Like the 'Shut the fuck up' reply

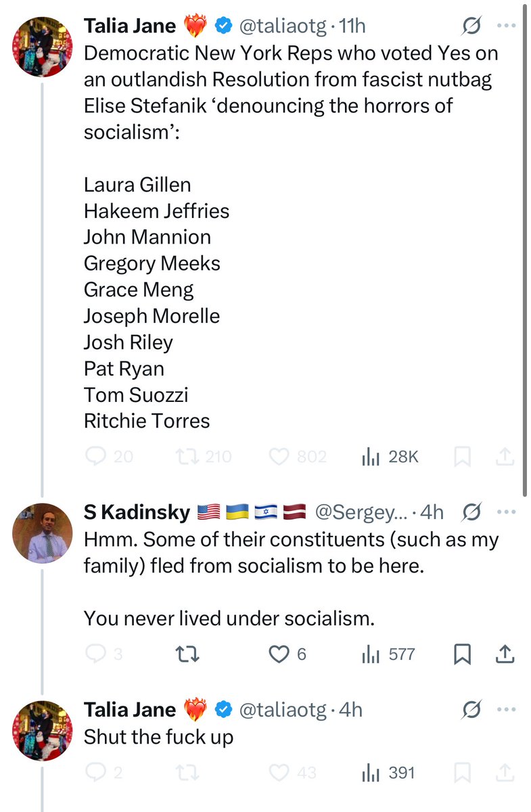point(279,773)
